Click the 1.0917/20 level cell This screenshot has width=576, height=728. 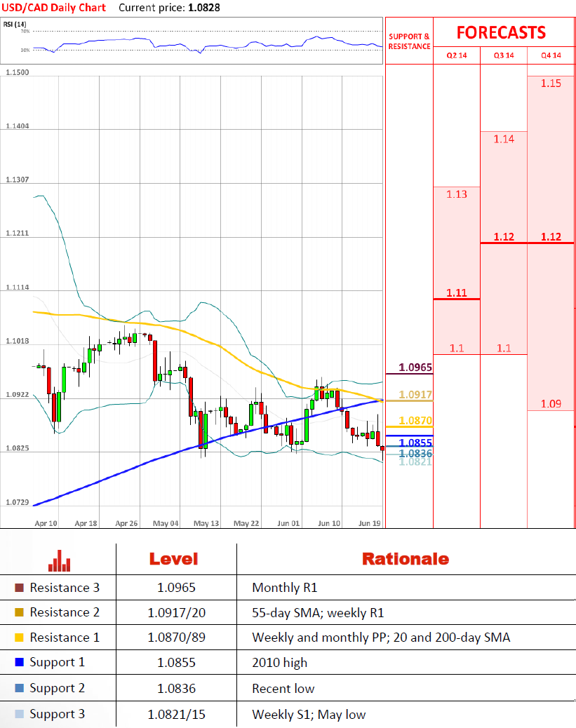tap(177, 613)
